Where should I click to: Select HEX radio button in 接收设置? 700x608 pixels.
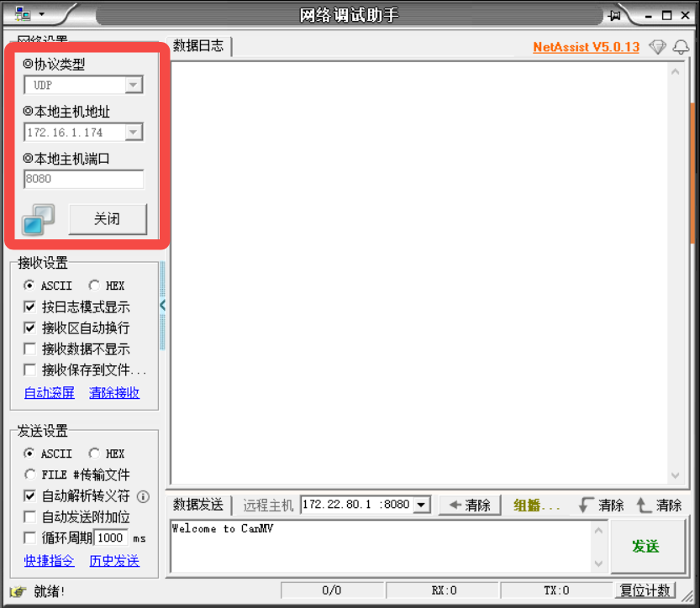click(93, 286)
